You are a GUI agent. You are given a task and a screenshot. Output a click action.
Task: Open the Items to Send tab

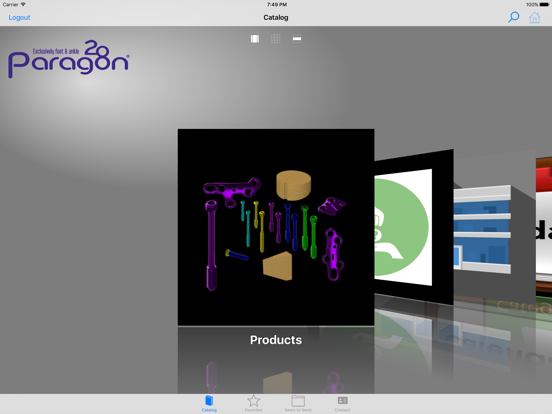(298, 403)
